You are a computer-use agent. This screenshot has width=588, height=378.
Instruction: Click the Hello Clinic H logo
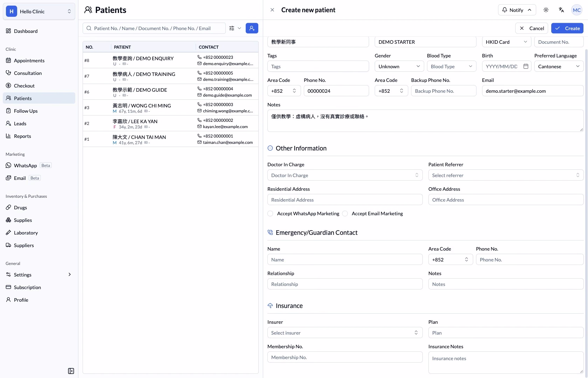(x=12, y=11)
